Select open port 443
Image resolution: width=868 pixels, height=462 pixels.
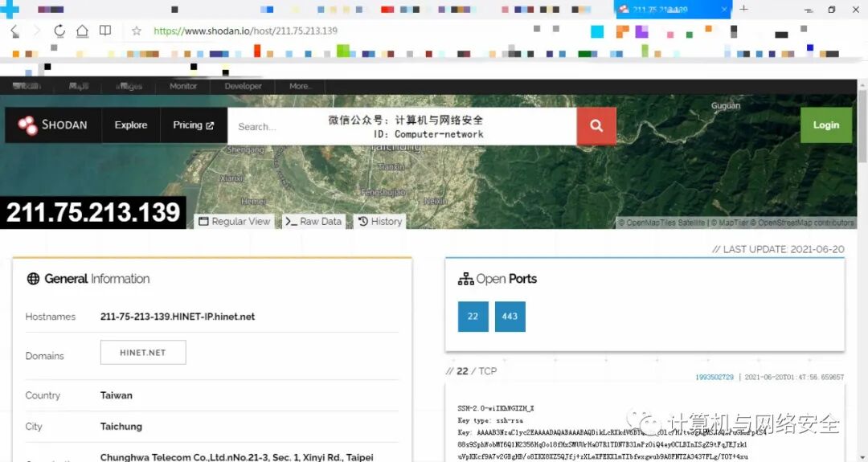click(x=510, y=317)
